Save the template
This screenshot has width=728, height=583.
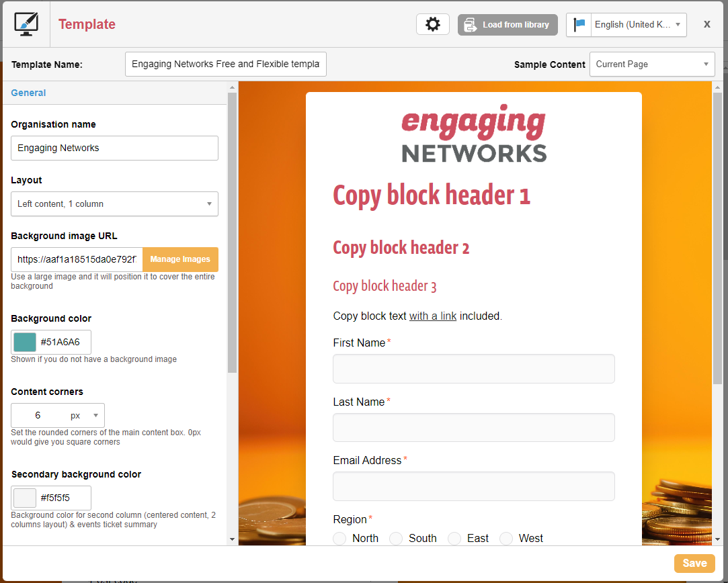(x=694, y=563)
